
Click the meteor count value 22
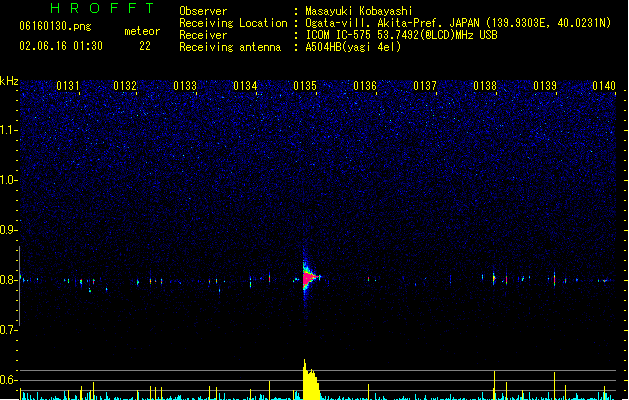(145, 46)
